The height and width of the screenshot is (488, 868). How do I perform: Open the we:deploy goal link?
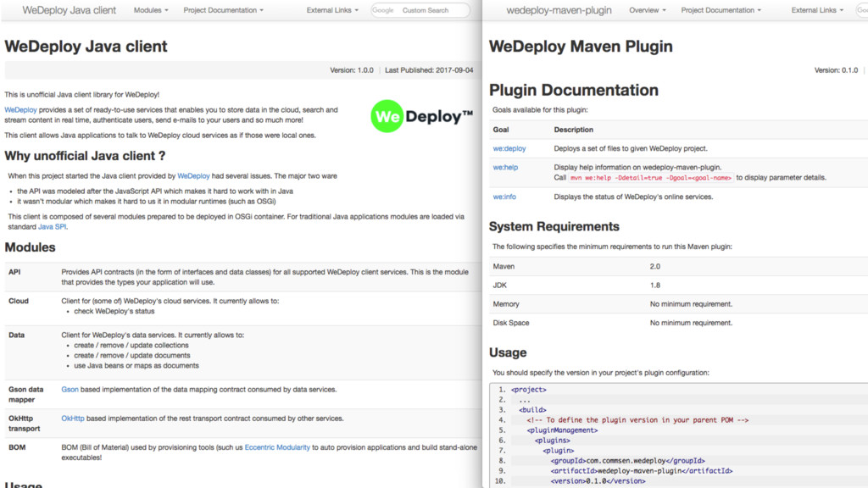(509, 148)
